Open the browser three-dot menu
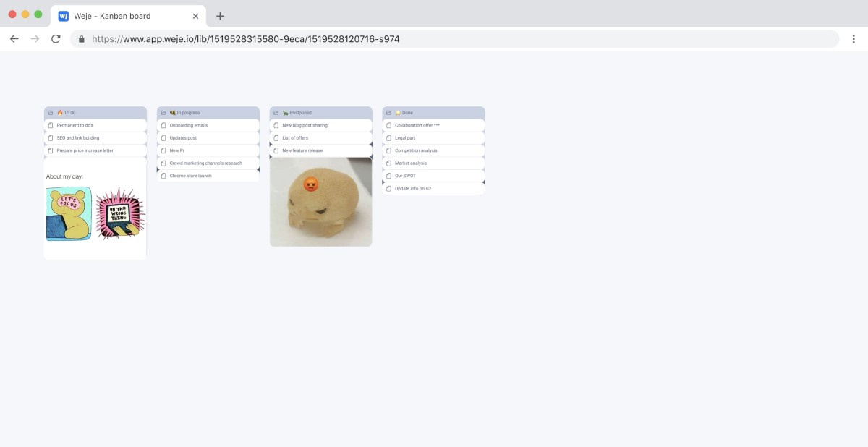The width and height of the screenshot is (868, 447). tap(854, 39)
